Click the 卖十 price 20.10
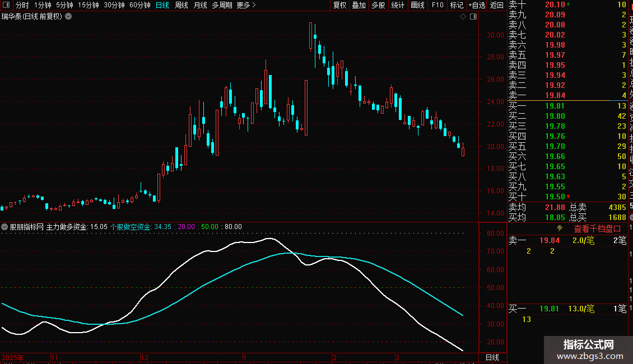Image resolution: width=633 pixels, height=364 pixels. click(x=555, y=5)
